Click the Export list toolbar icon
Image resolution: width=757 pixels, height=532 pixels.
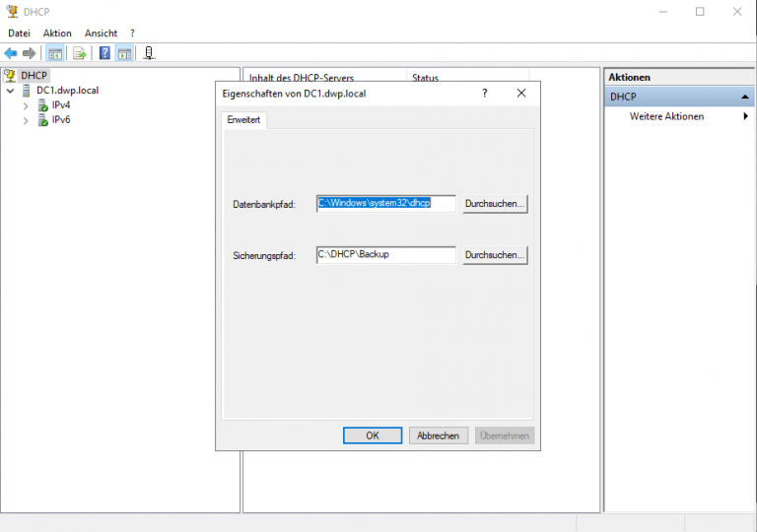click(80, 53)
